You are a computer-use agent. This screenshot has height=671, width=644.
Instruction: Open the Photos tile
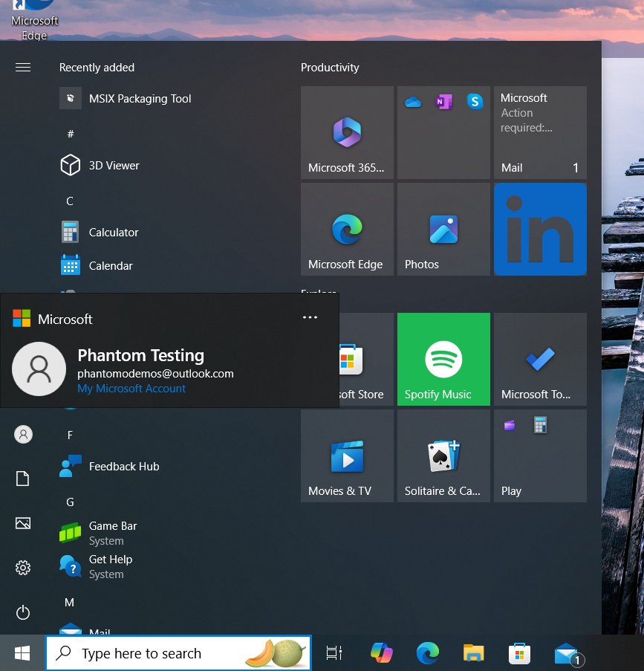point(443,228)
